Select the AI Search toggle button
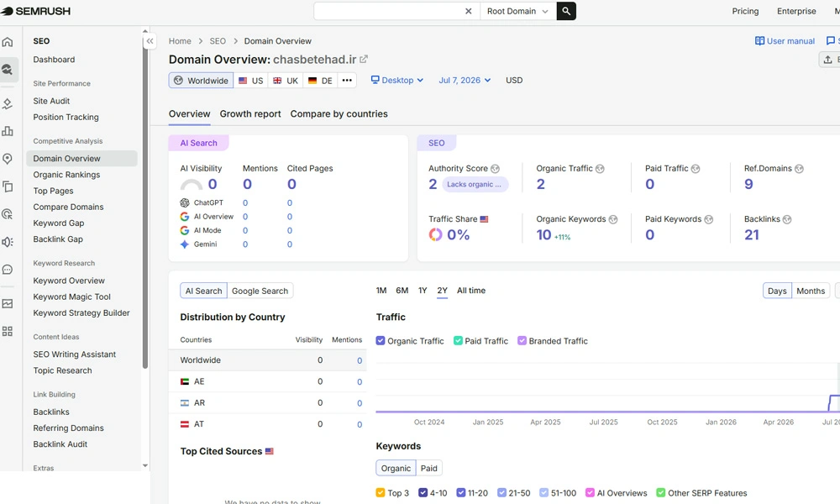Viewport: 840px width, 504px height. pyautogui.click(x=203, y=291)
